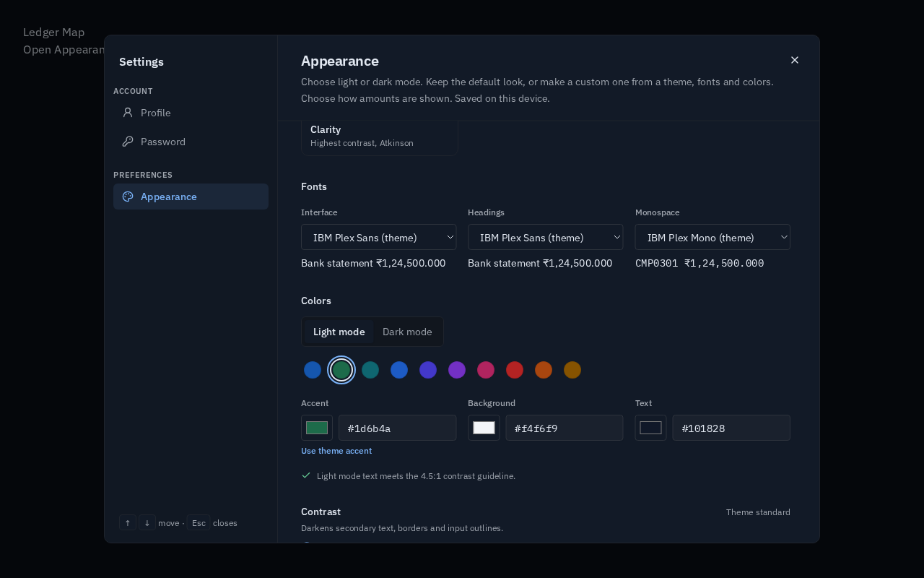Click the Ledger Map title behind dialog
This screenshot has width=924, height=578.
tap(53, 33)
